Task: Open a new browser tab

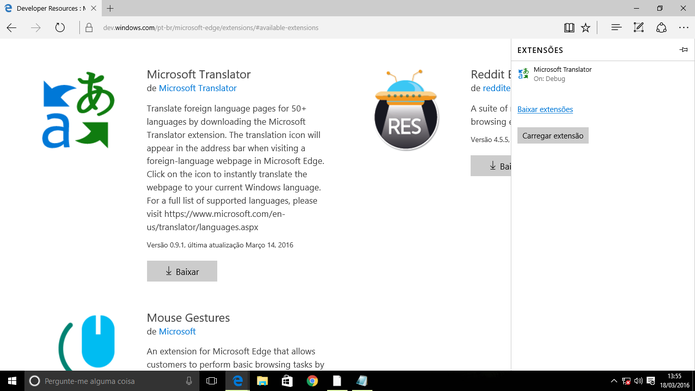Action: click(x=110, y=8)
